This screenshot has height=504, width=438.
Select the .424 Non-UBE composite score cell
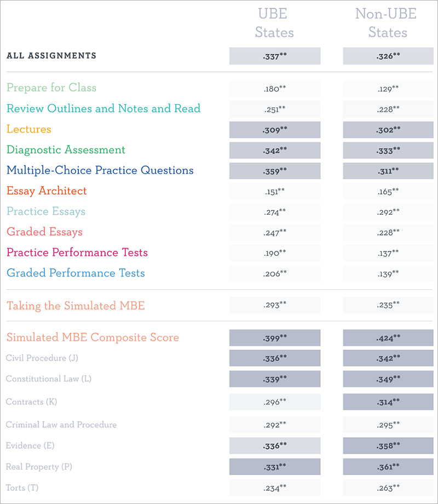click(388, 337)
